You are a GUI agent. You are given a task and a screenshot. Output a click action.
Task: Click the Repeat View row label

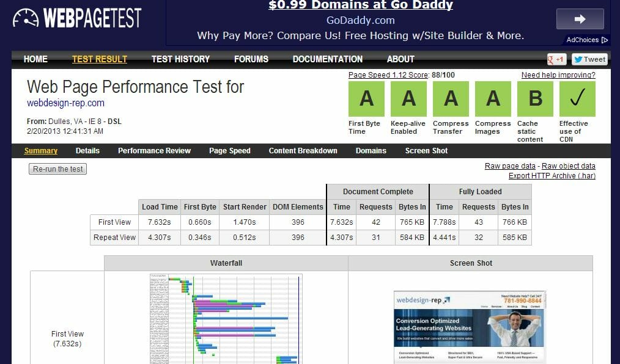(x=114, y=238)
